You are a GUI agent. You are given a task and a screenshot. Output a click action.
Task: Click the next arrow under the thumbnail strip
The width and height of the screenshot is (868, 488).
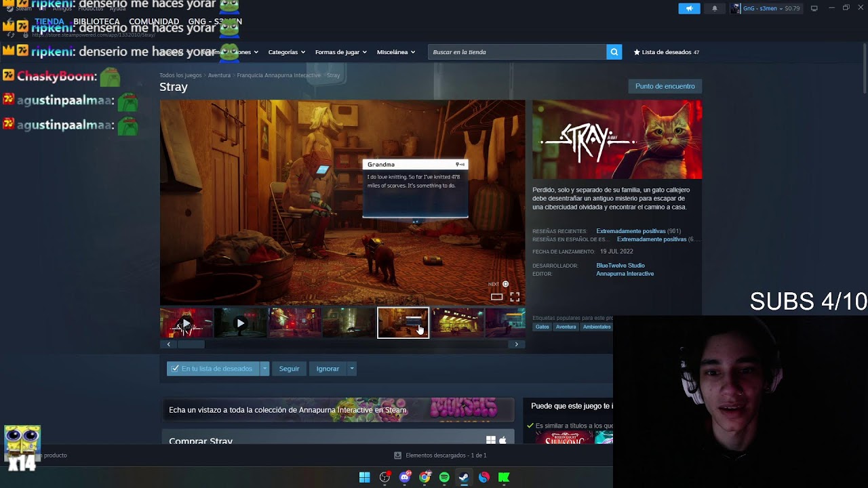[517, 344]
